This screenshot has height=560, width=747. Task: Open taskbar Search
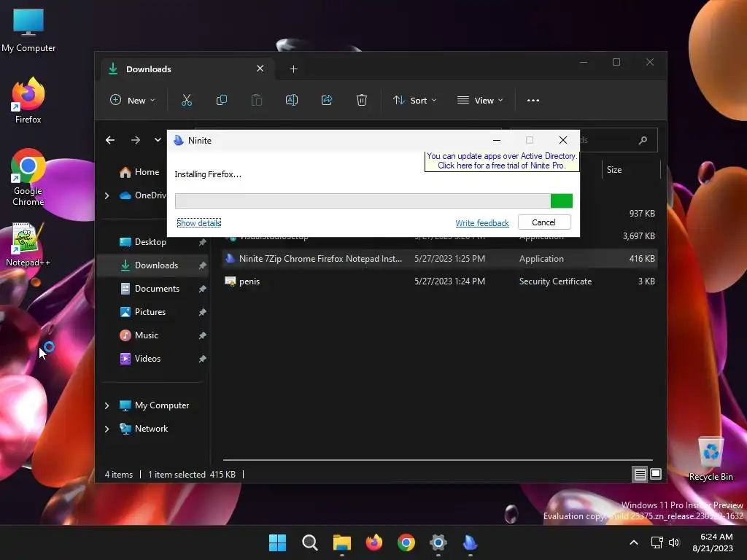click(309, 542)
